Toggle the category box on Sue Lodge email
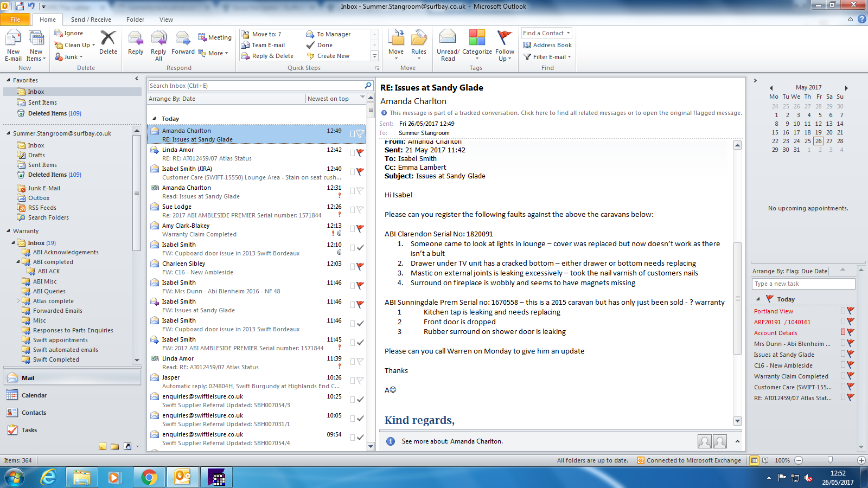This screenshot has height=488, width=868. click(353, 210)
